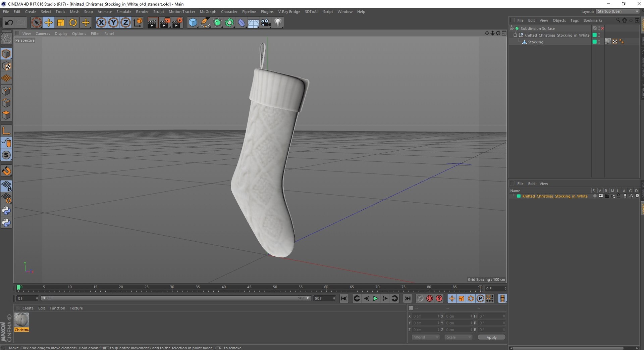This screenshot has width=644, height=350.
Task: Select Points mode in left toolbar
Action: (6, 91)
